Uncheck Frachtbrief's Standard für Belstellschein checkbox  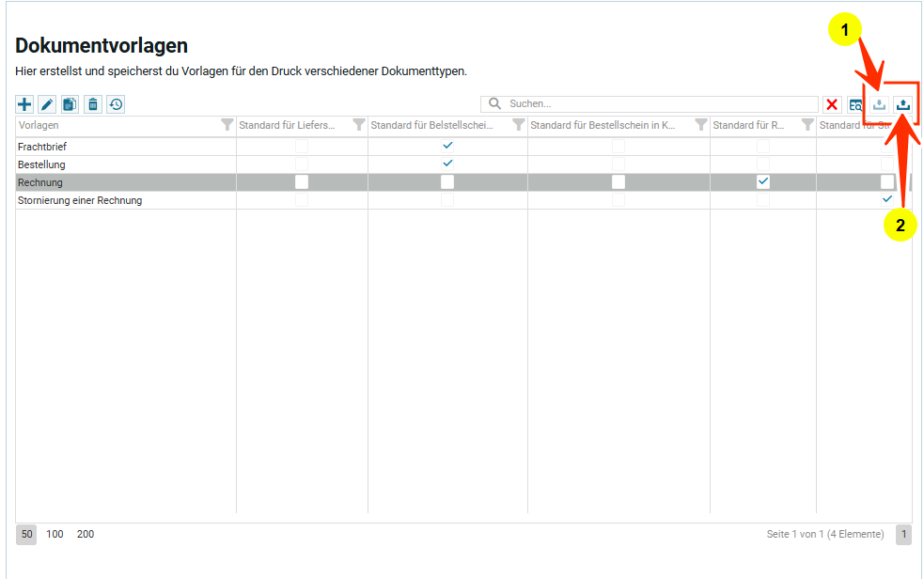447,146
